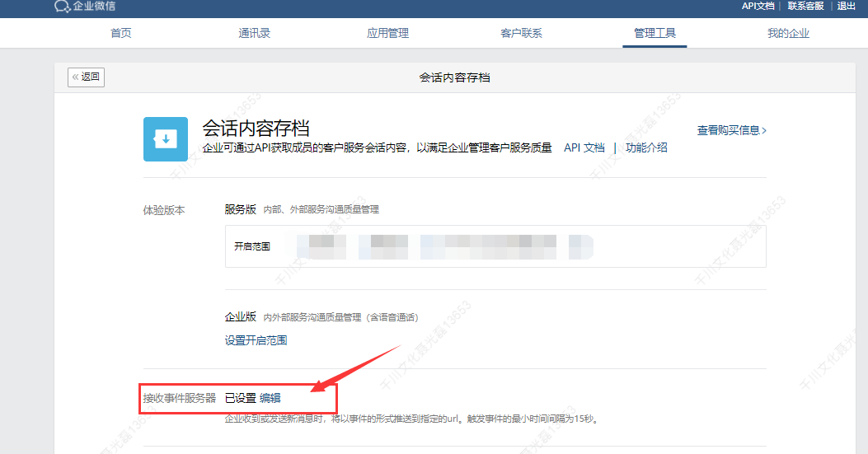Open 查看购买信息 link
Screen dimensions: 868x454
(731, 130)
